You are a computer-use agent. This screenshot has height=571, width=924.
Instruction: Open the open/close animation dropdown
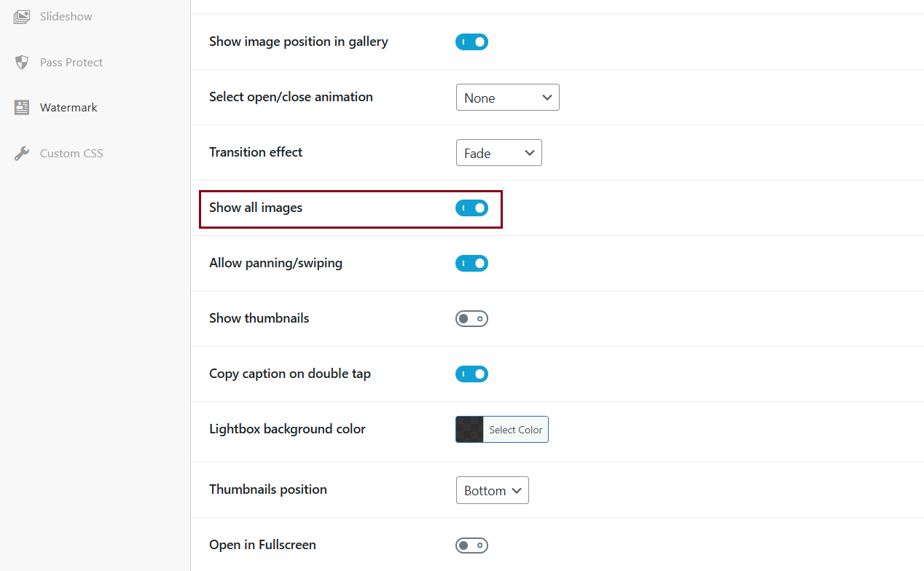[x=507, y=98]
